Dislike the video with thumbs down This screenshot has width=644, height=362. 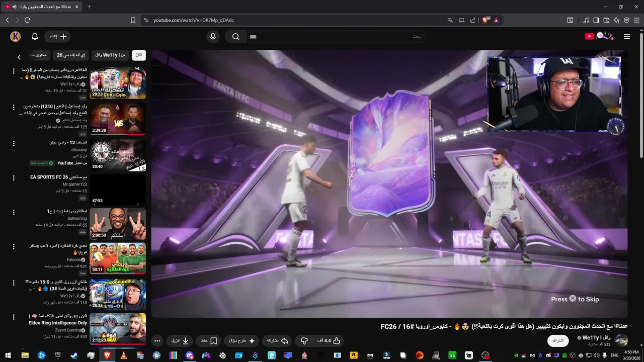click(304, 340)
